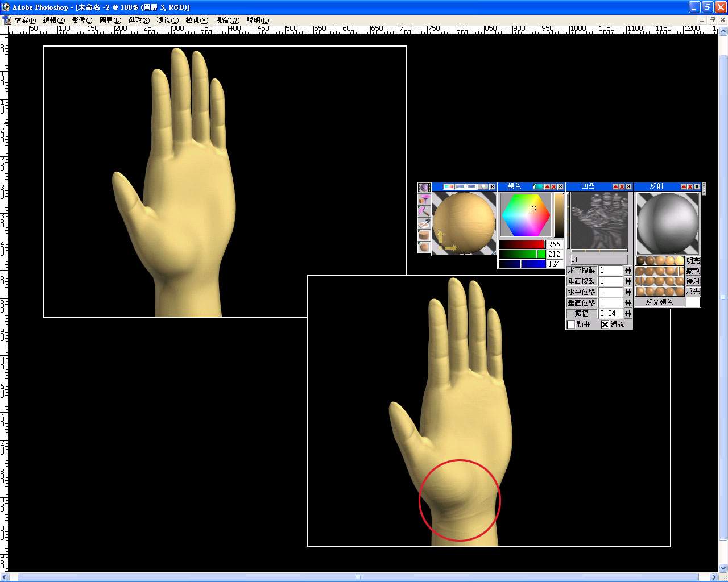Image resolution: width=728 pixels, height=582 pixels.
Task: Click the red channel slider bar
Action: [521, 244]
